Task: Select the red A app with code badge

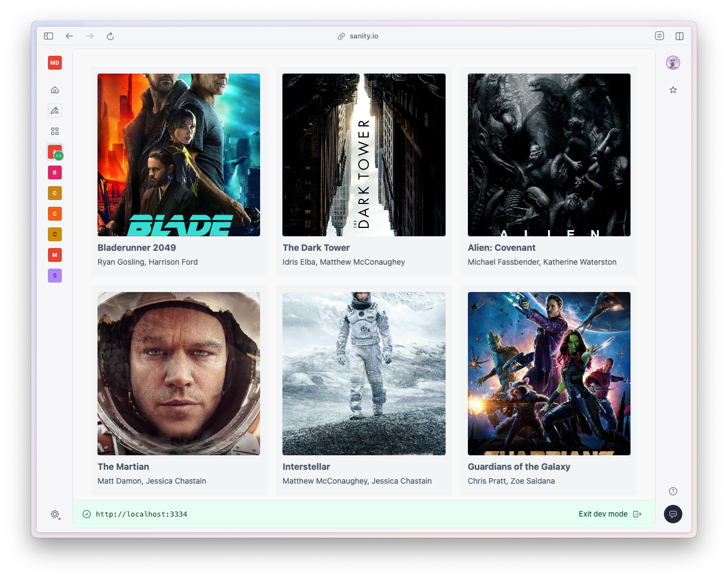Action: pyautogui.click(x=55, y=152)
